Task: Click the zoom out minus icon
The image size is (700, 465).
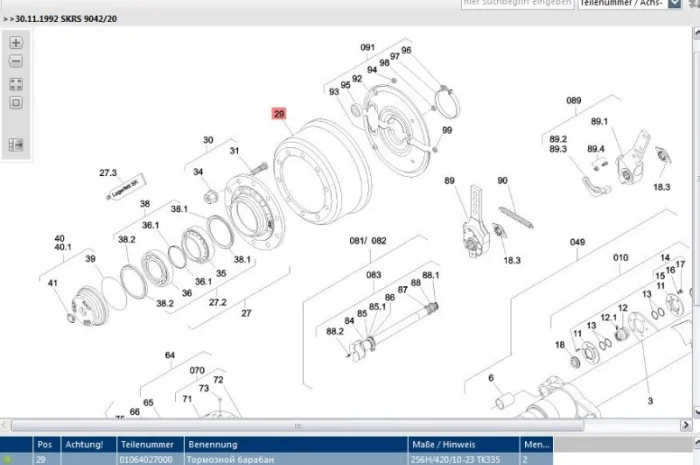Action: tap(16, 62)
